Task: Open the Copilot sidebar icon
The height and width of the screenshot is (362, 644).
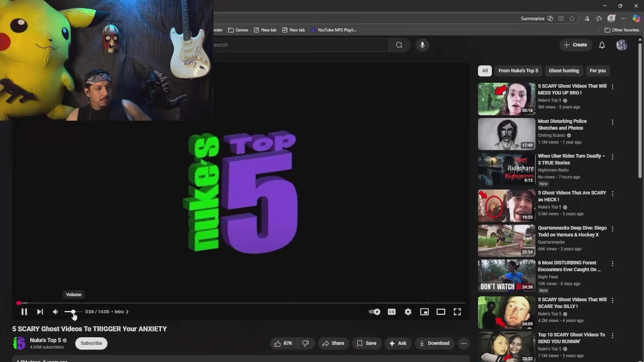Action: point(636,19)
